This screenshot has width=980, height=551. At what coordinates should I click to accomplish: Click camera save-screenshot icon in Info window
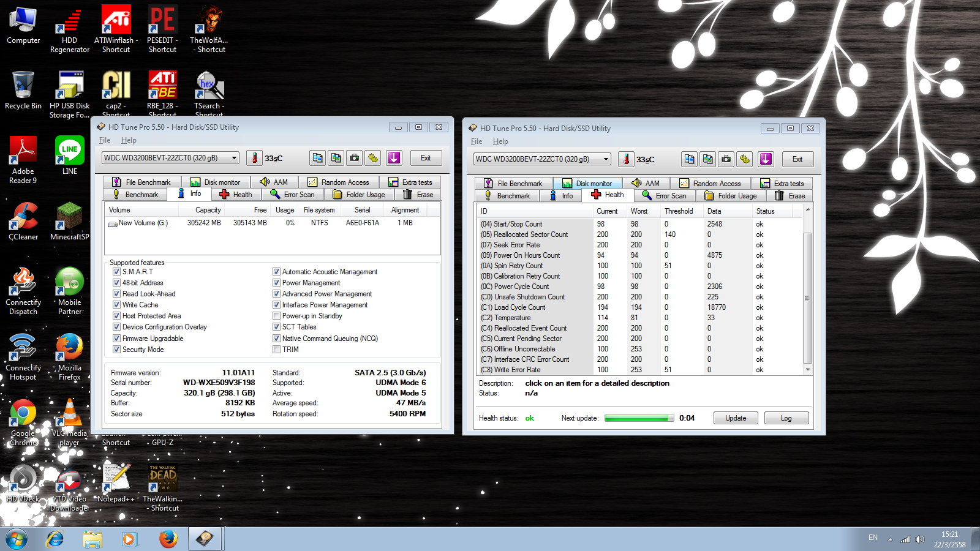(x=355, y=158)
